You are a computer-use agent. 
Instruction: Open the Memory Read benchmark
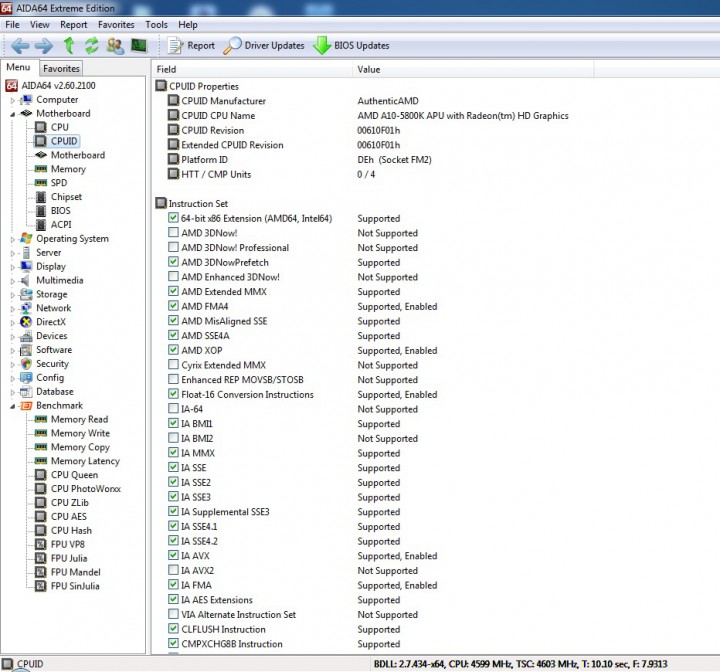(x=79, y=419)
